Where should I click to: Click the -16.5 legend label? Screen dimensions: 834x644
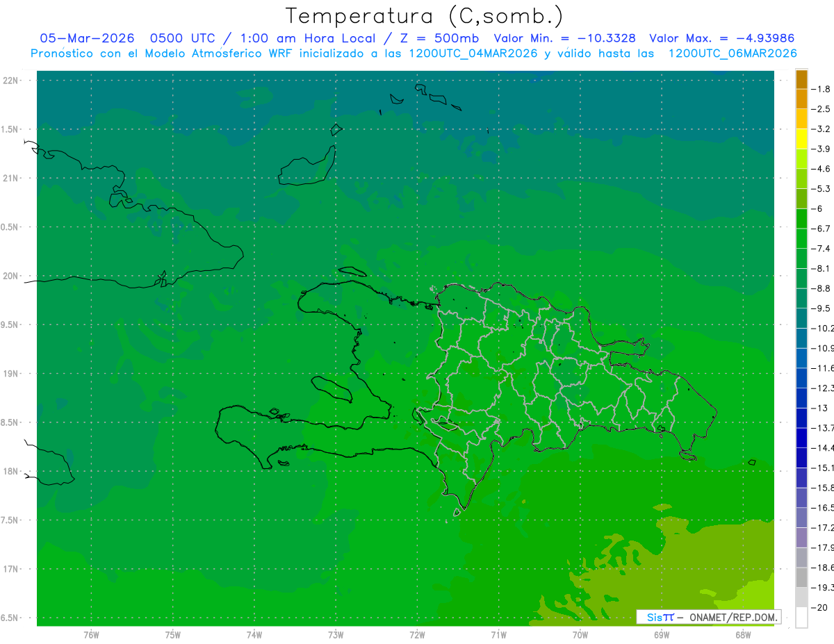point(822,508)
